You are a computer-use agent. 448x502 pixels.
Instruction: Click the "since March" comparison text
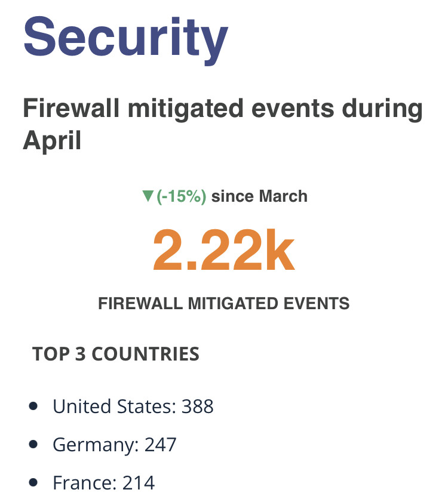(259, 196)
